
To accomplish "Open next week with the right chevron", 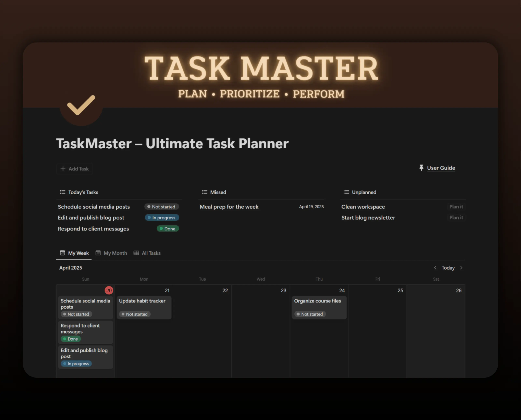I will coord(461,268).
